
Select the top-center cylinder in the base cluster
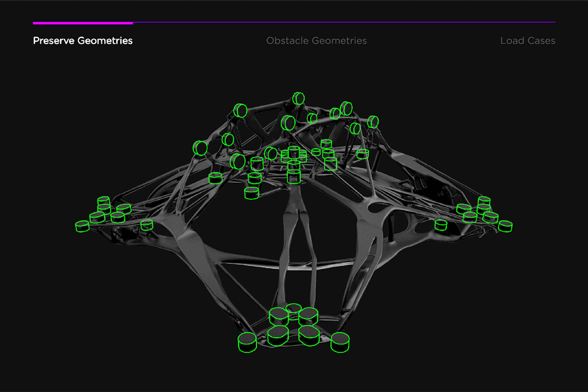pos(293,308)
